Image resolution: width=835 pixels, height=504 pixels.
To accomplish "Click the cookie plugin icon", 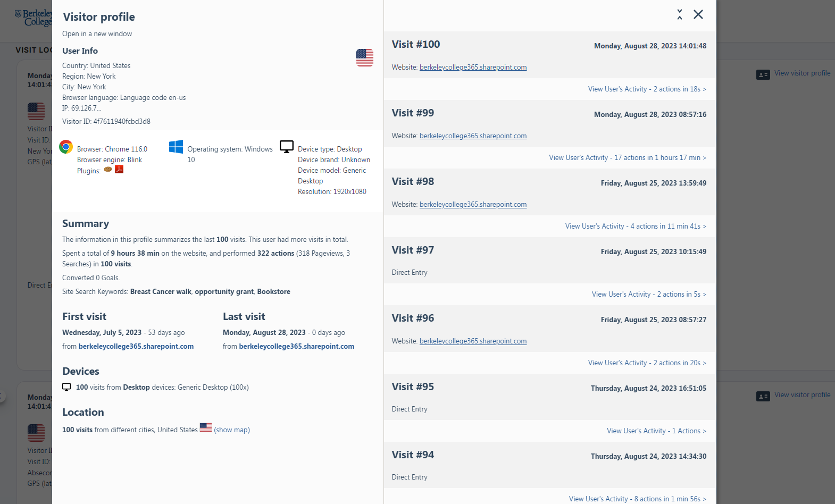I will click(x=108, y=170).
